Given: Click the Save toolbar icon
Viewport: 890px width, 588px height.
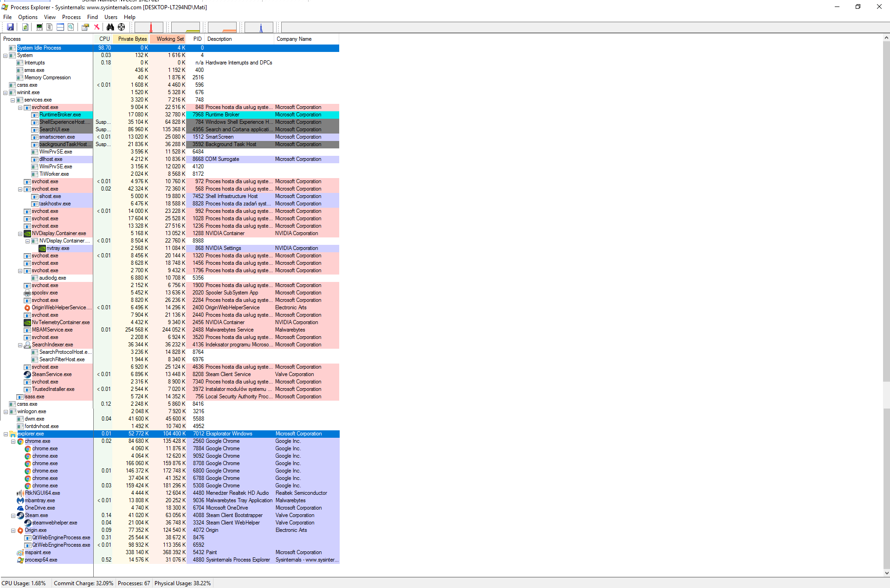Looking at the screenshot, I should (10, 27).
